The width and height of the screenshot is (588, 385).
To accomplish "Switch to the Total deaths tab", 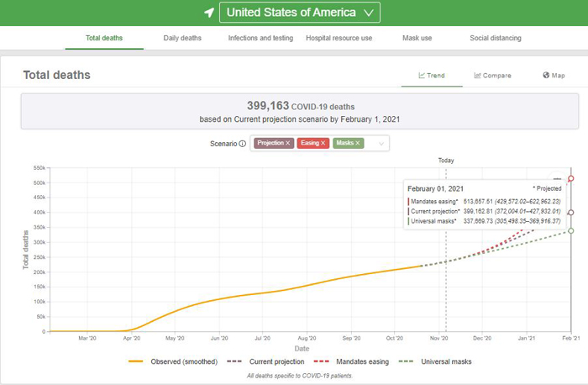I will pos(104,38).
